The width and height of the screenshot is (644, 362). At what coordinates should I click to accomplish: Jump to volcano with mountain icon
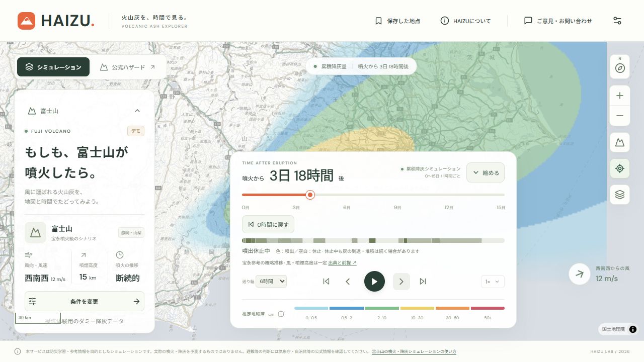620,143
